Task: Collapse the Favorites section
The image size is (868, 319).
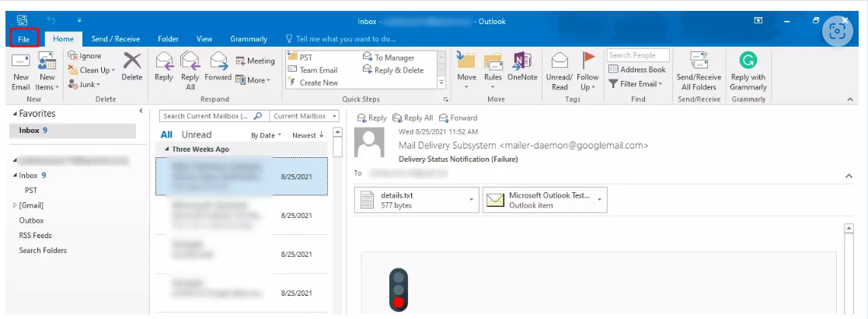Action: 15,114
